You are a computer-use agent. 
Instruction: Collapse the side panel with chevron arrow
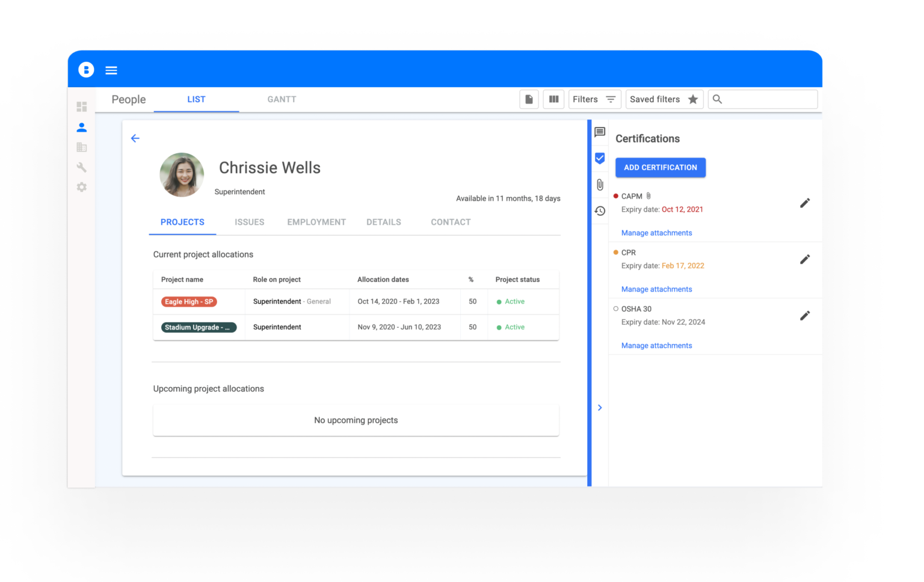tap(600, 408)
